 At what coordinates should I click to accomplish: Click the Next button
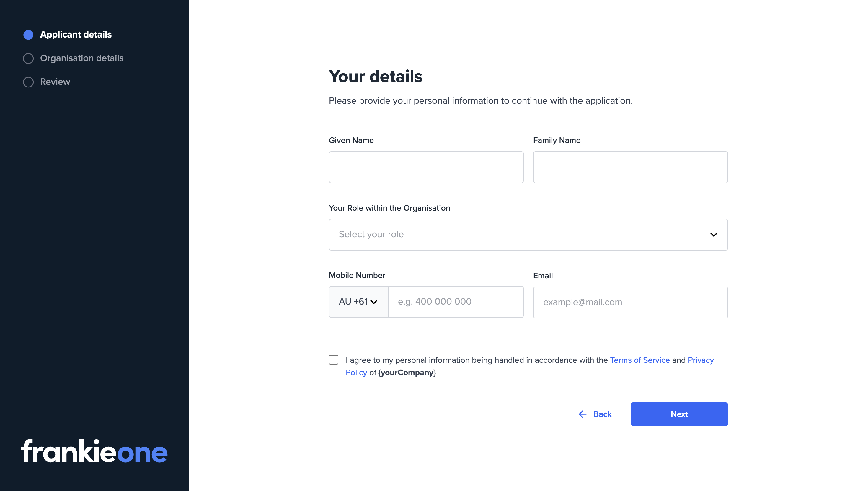(x=679, y=414)
